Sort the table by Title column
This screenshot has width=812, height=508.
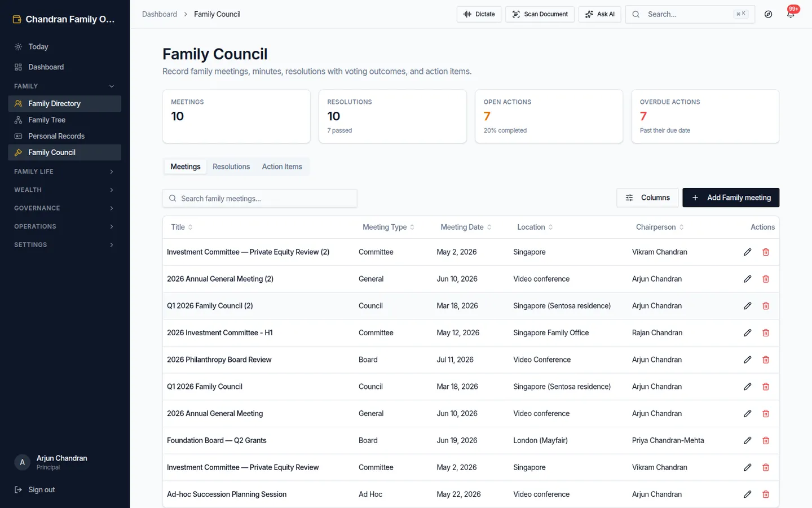[x=182, y=227]
